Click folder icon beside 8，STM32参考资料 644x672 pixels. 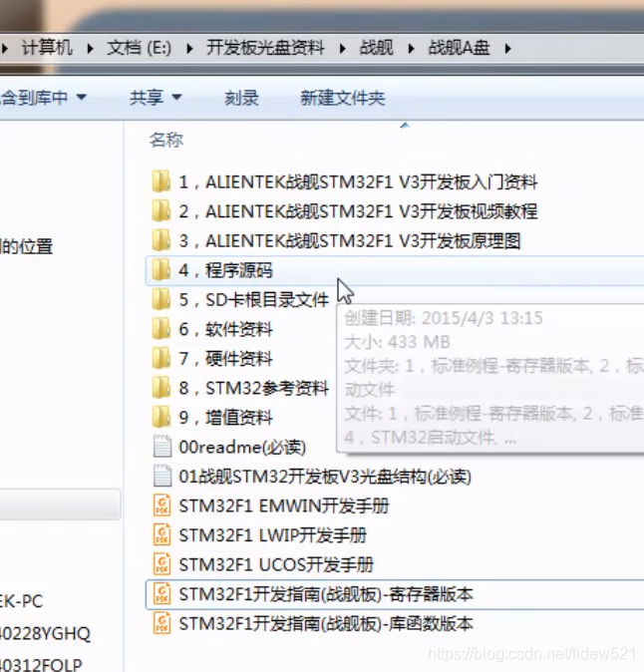pyautogui.click(x=161, y=388)
